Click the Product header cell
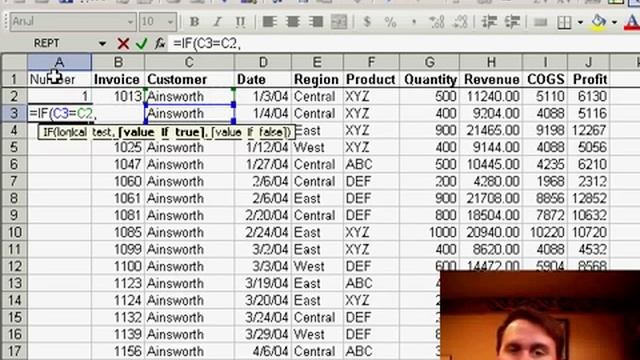Image resolution: width=640 pixels, height=360 pixels. 371,79
